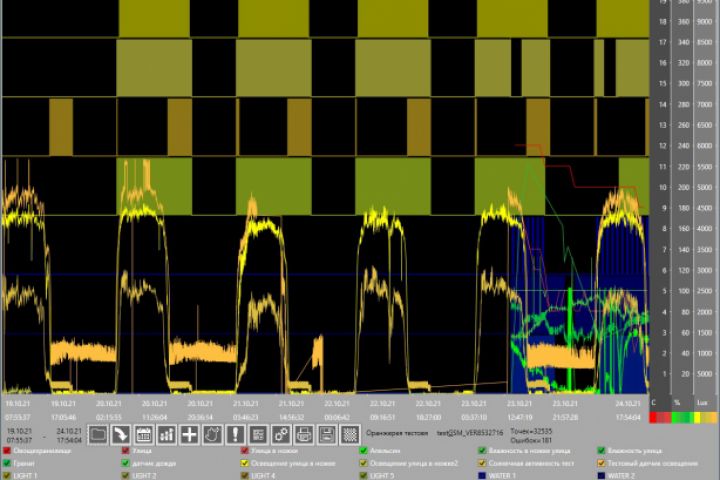Image resolution: width=720 pixels, height=480 pixels.
Task: Toggle Освещение улица в ножке2 checkbox
Action: (363, 463)
